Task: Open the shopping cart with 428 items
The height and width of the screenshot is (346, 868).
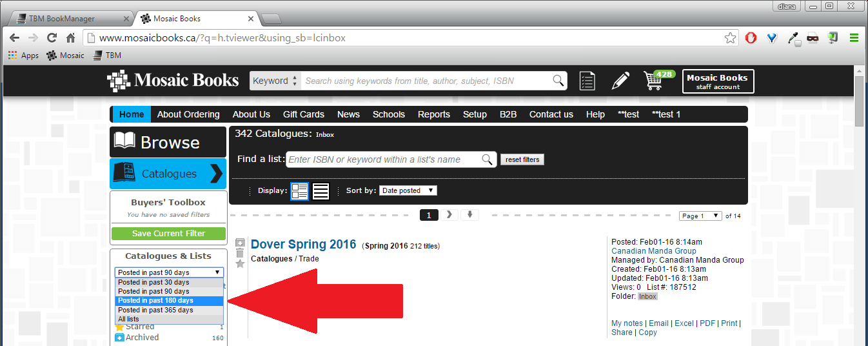Action: (654, 81)
